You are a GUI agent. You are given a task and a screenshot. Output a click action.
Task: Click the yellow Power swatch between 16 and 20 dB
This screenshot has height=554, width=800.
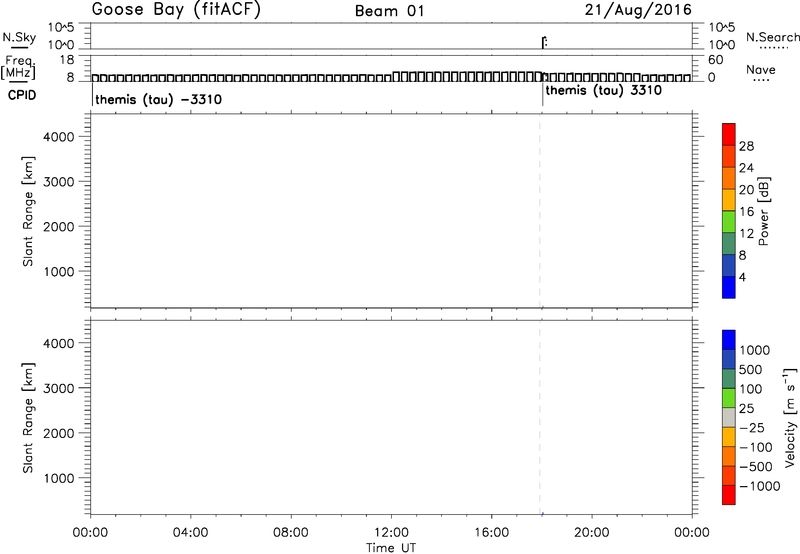pos(729,200)
